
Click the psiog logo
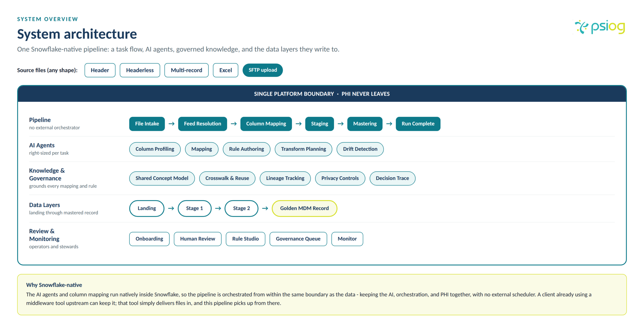(599, 27)
